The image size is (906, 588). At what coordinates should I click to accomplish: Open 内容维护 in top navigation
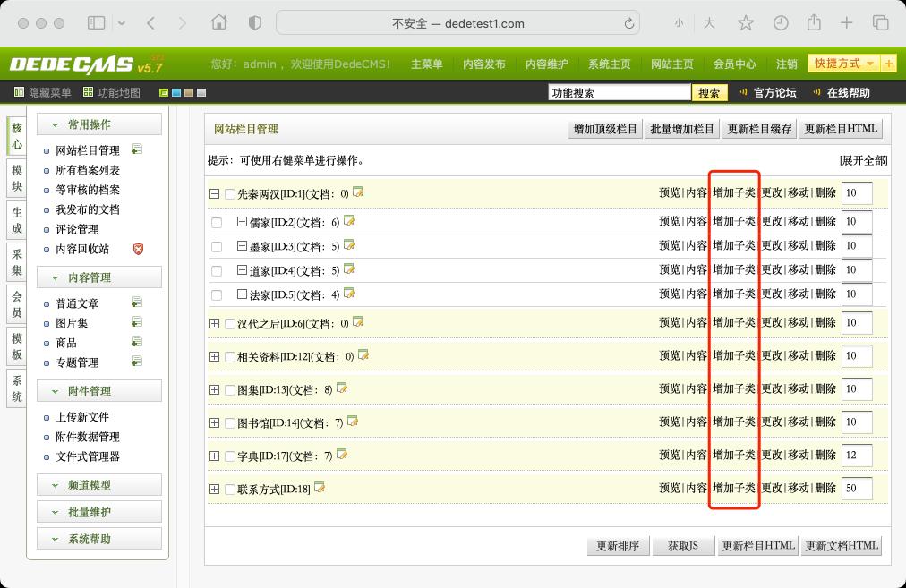547,64
